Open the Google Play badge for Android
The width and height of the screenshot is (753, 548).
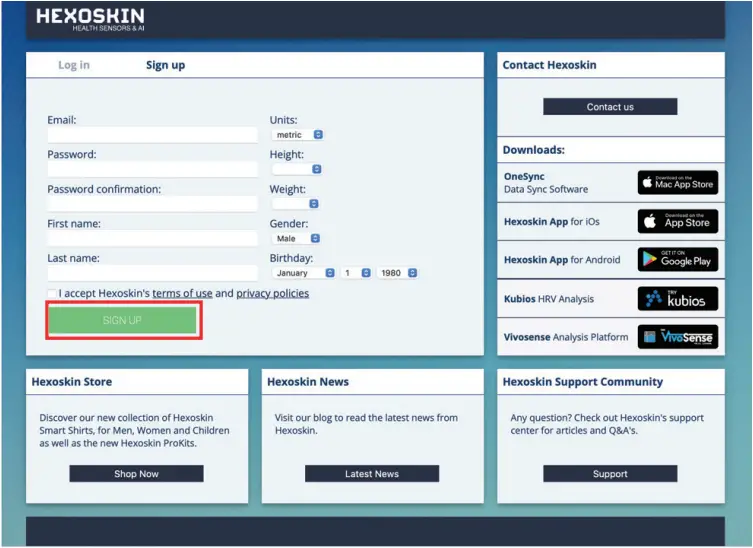[x=678, y=259]
